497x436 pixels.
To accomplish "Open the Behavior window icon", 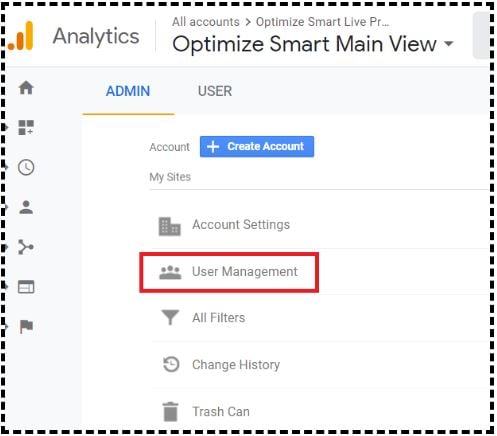I will pos(26,287).
